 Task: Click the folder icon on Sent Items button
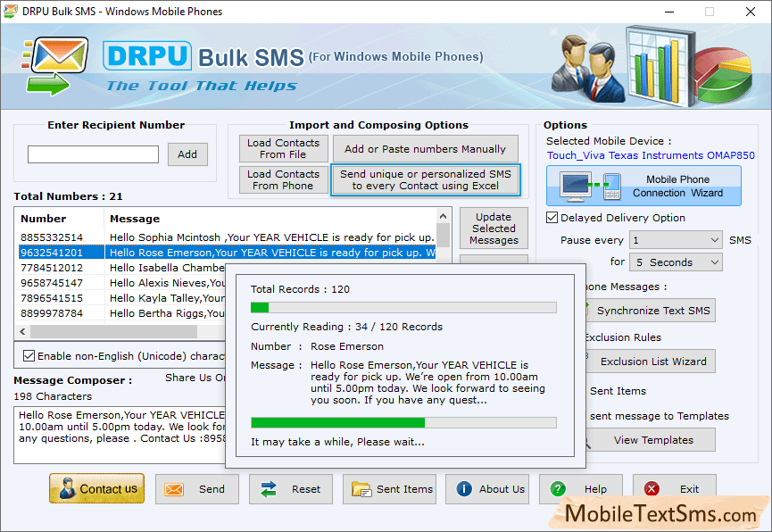click(361, 489)
